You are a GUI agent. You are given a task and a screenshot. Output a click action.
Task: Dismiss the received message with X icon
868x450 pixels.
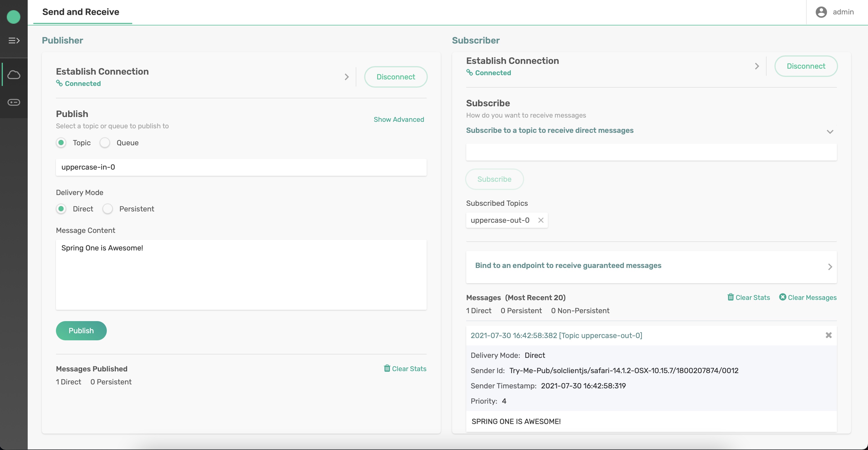pos(828,335)
